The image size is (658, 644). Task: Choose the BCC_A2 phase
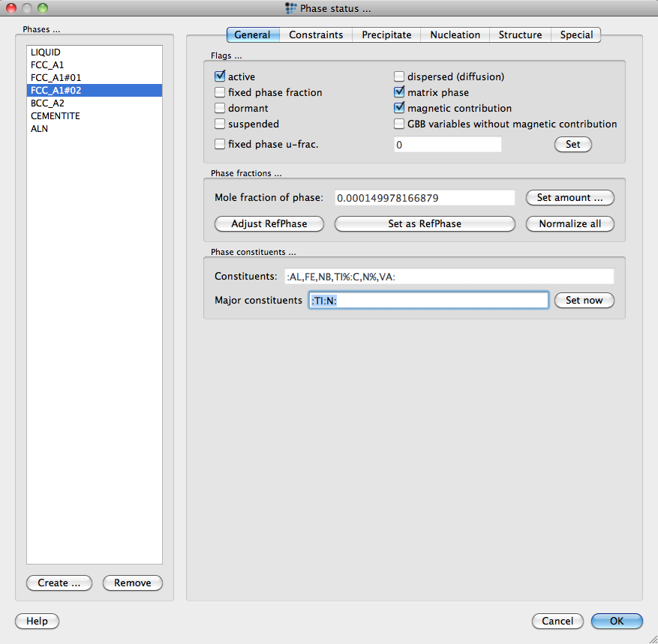click(x=47, y=103)
